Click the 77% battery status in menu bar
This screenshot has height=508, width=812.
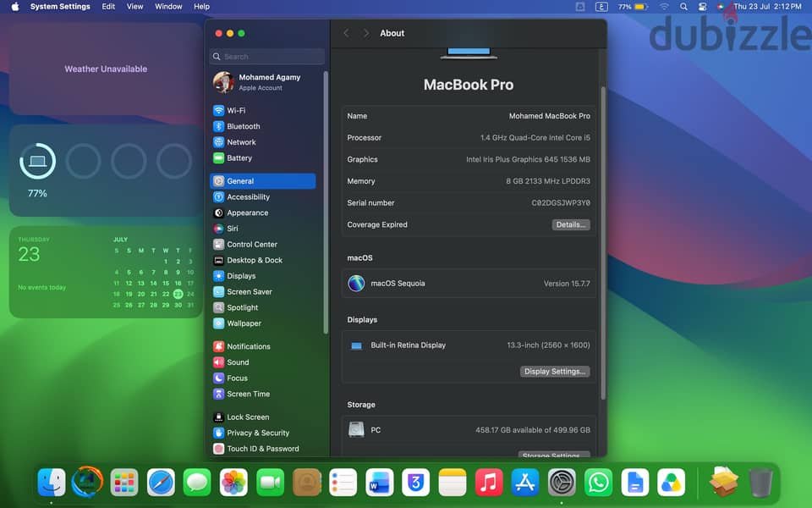click(x=633, y=7)
